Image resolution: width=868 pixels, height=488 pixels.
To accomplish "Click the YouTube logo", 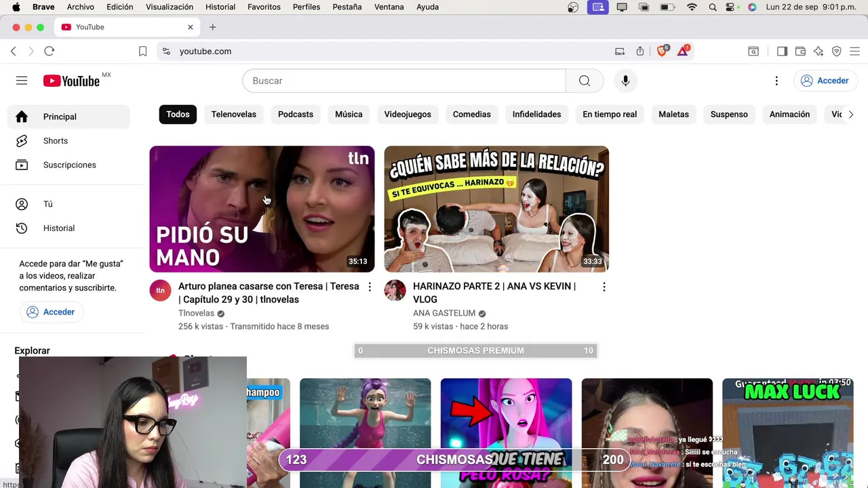I will [x=72, y=81].
